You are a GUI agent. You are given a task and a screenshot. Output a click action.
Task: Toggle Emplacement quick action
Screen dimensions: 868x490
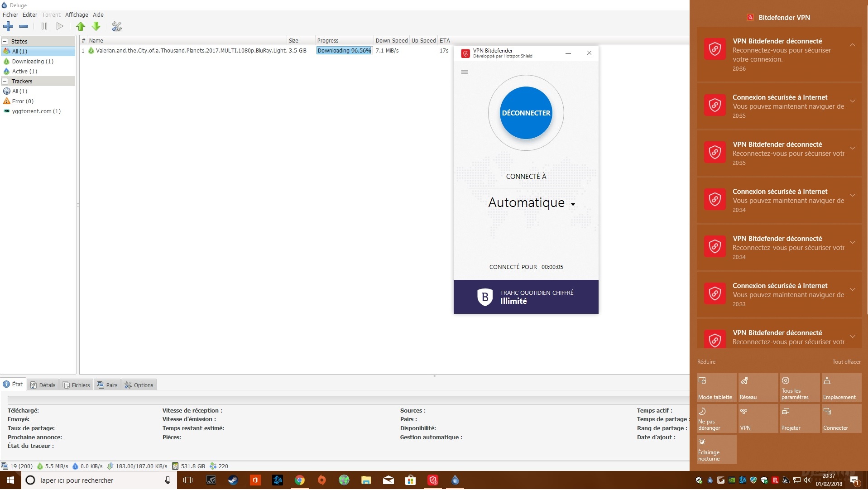tap(842, 388)
